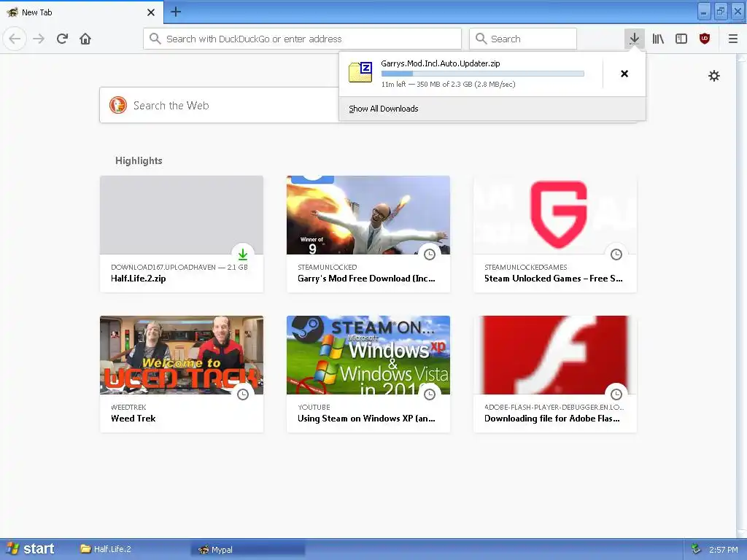Go back with the Back arrow button
The height and width of the screenshot is (560, 747).
click(15, 39)
